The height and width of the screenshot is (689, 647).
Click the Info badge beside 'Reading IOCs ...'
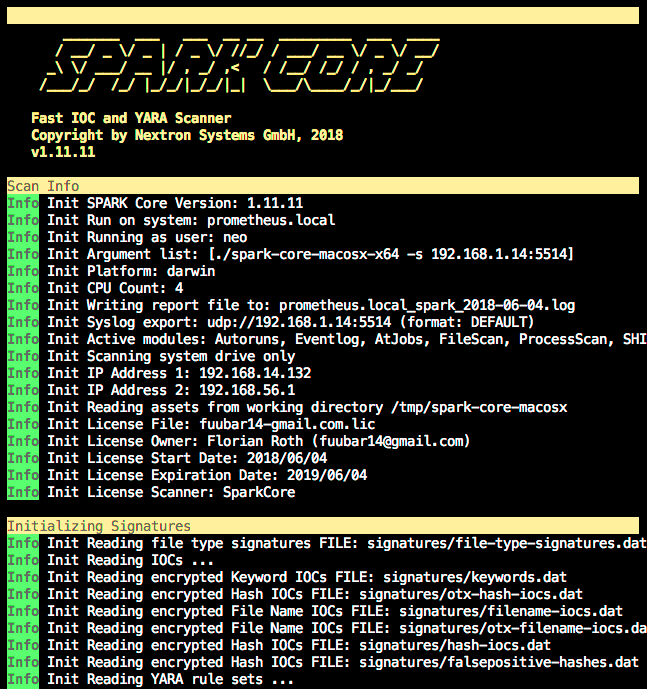click(22, 560)
